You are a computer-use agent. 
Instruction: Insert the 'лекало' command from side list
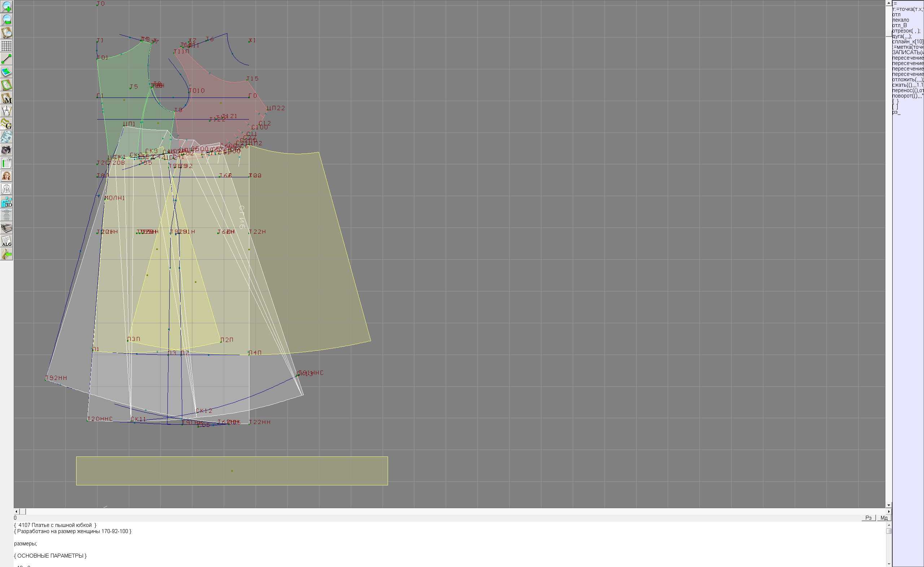pyautogui.click(x=901, y=20)
